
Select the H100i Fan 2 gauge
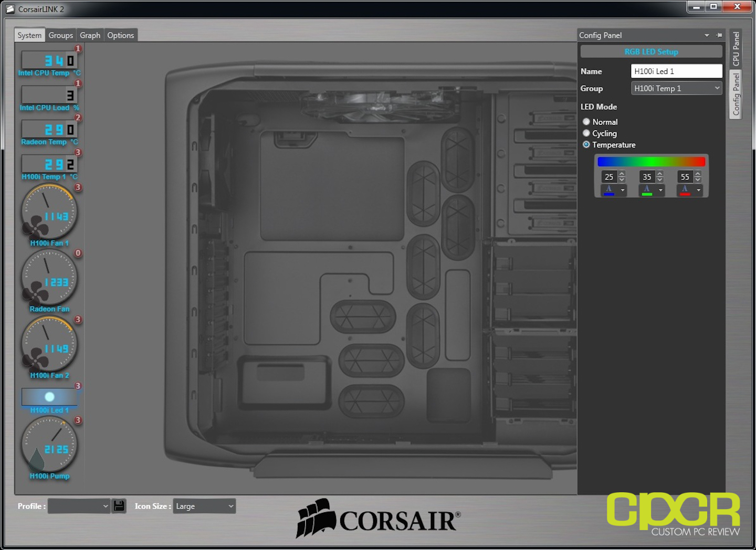(x=49, y=344)
